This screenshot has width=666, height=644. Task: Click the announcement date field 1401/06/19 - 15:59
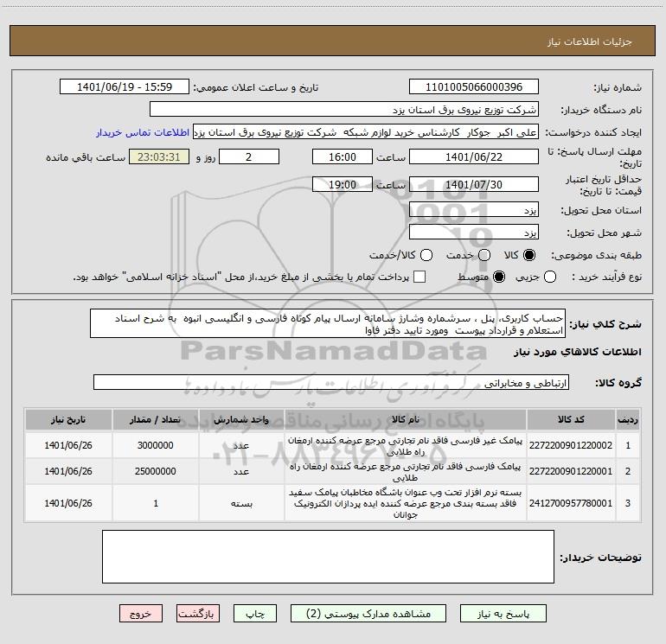tap(125, 87)
